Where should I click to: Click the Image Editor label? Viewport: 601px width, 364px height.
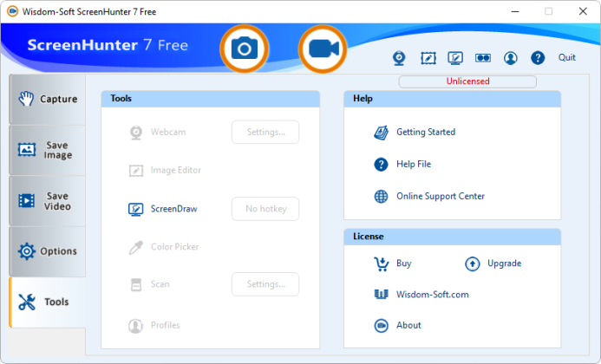175,170
